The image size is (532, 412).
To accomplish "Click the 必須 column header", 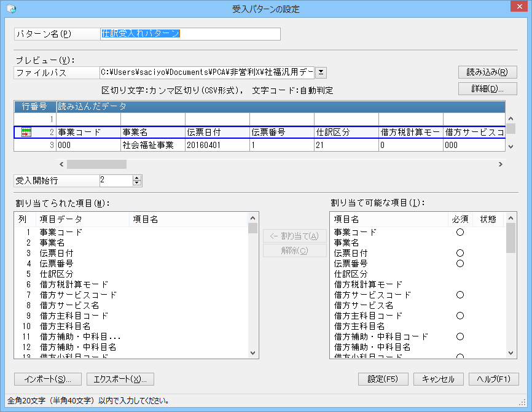I will click(x=460, y=219).
